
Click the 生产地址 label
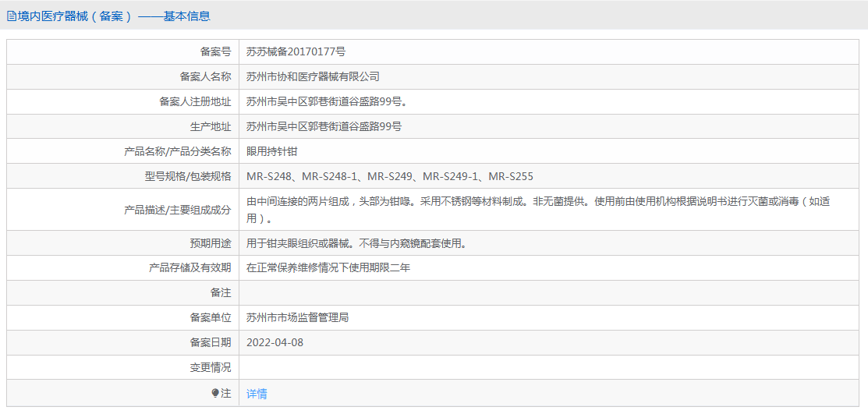211,127
